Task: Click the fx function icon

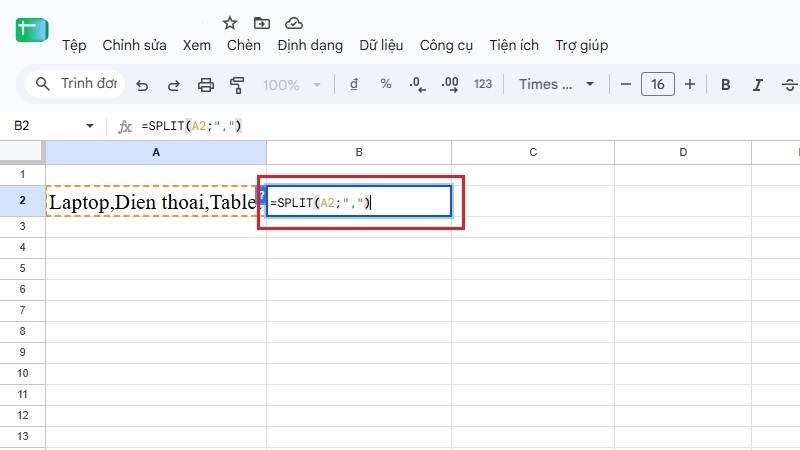Action: pyautogui.click(x=125, y=126)
